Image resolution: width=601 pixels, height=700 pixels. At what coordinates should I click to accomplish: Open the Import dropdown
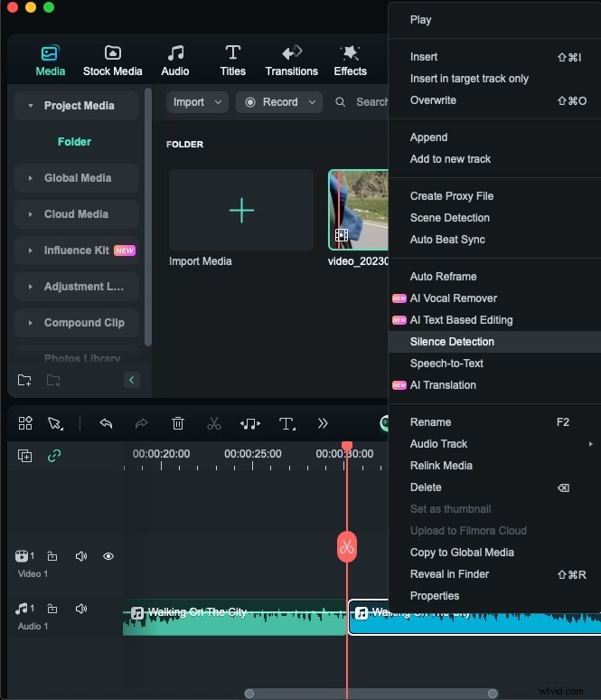(x=196, y=102)
